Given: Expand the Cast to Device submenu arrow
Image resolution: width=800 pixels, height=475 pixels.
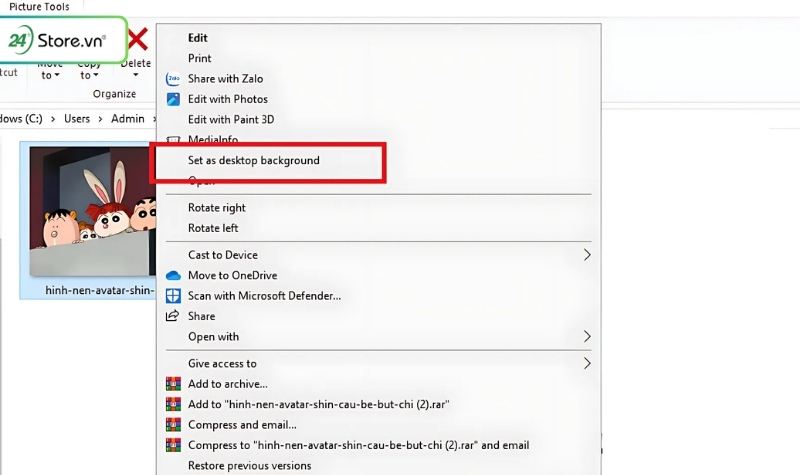Looking at the screenshot, I should [x=587, y=255].
